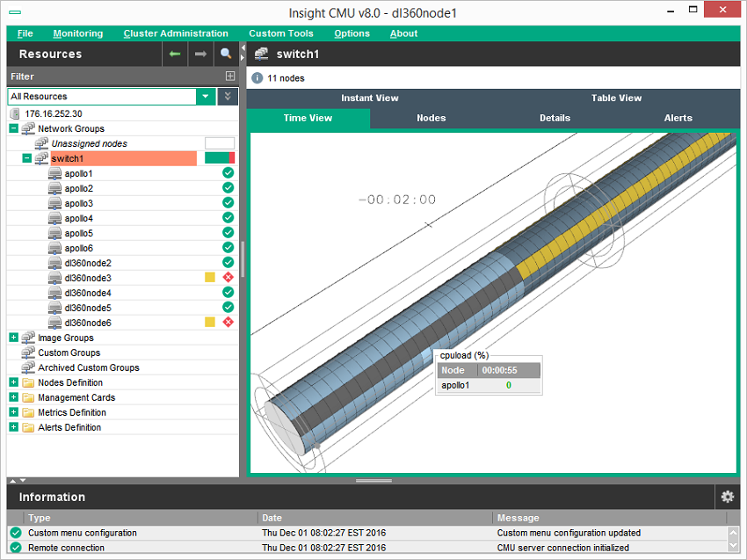Image resolution: width=747 pixels, height=560 pixels.
Task: Switch to the Instant View tab
Action: point(370,98)
